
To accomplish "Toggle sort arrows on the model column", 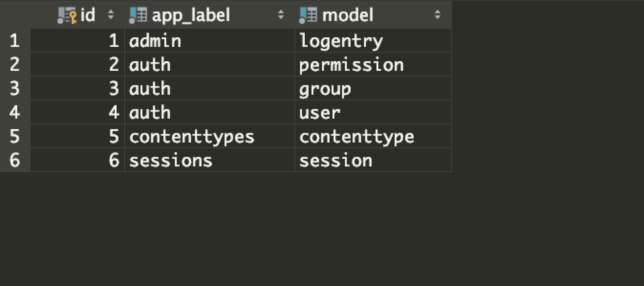I will coord(438,15).
